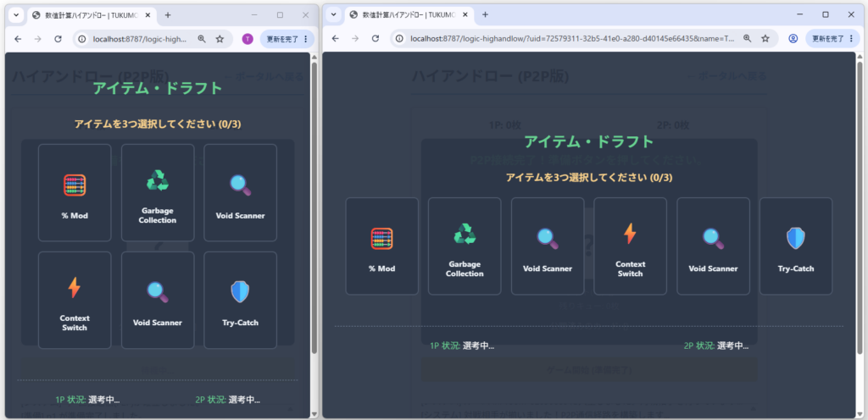Switch to the TUKUMO tab in left window
This screenshot has height=420, width=868.
pos(92,15)
